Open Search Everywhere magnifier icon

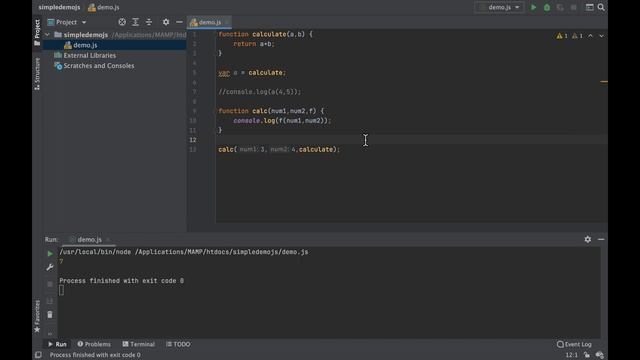click(601, 7)
